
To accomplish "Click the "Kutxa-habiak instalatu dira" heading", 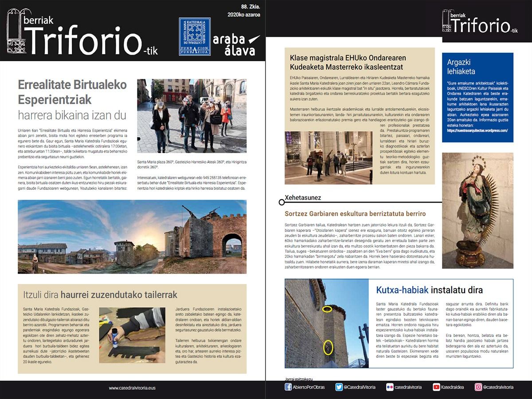I will pos(430,290).
